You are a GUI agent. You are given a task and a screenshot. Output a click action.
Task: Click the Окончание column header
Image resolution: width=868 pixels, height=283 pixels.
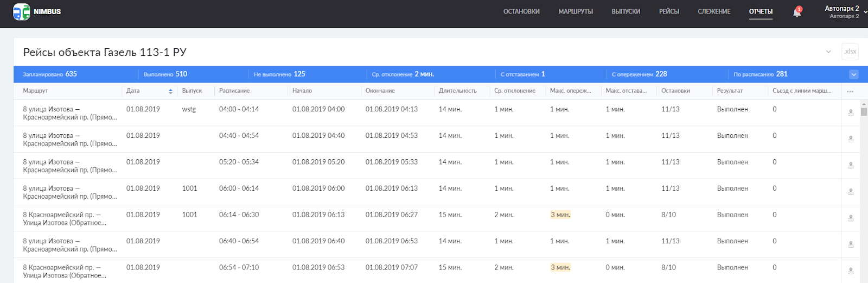(380, 91)
